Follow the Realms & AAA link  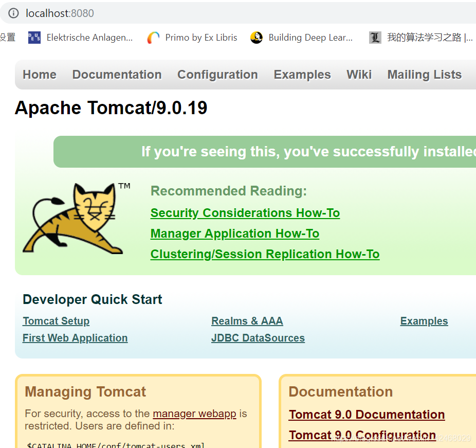(x=247, y=321)
